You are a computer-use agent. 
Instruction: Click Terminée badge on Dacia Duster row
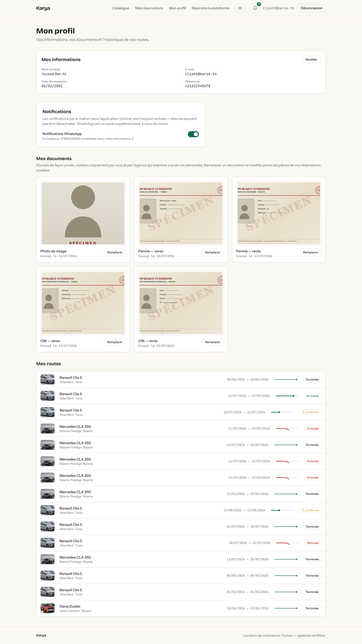pos(312,608)
